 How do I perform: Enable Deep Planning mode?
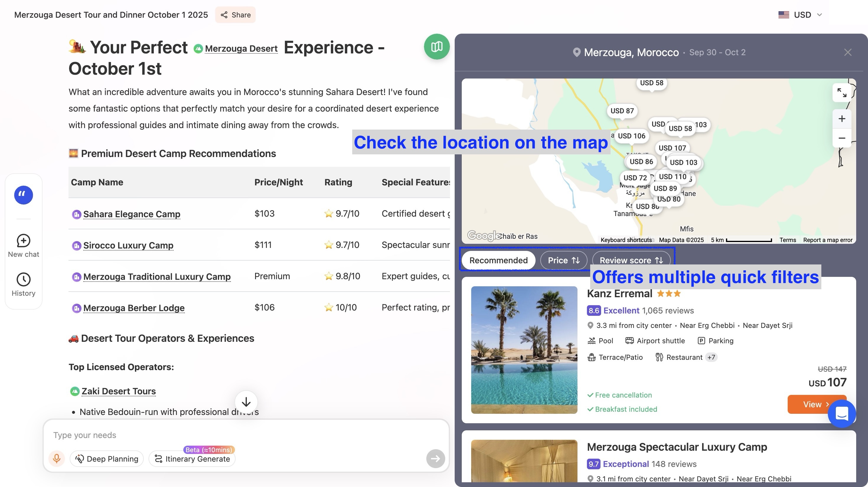(107, 459)
